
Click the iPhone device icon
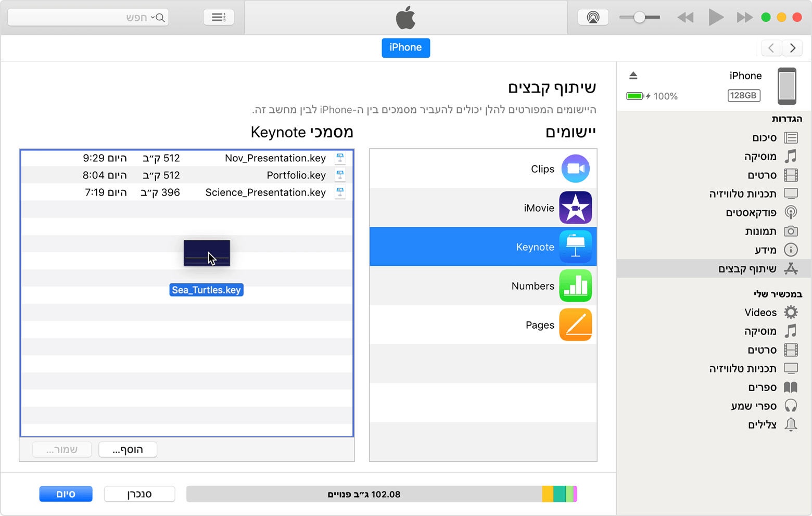point(786,86)
